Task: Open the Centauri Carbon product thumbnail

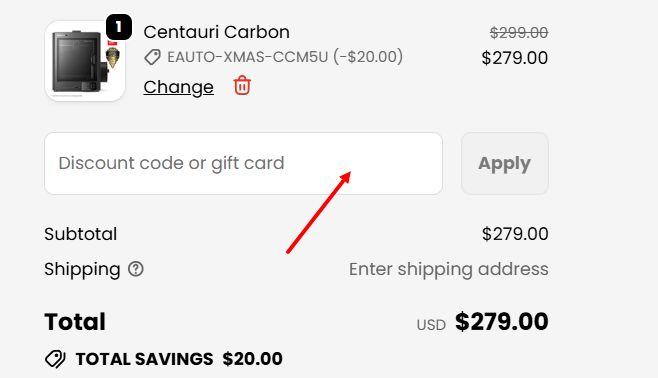Action: click(x=85, y=61)
